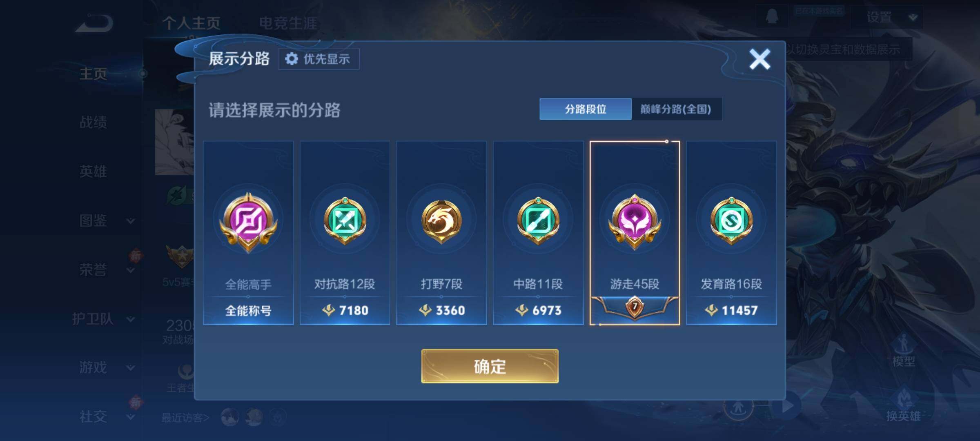Image resolution: width=980 pixels, height=441 pixels.
Task: Pick the 打野7段 dragon badge
Action: (x=441, y=221)
